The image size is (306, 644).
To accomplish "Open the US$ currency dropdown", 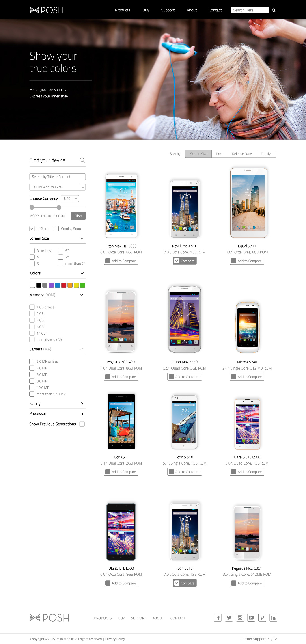I will click(70, 199).
